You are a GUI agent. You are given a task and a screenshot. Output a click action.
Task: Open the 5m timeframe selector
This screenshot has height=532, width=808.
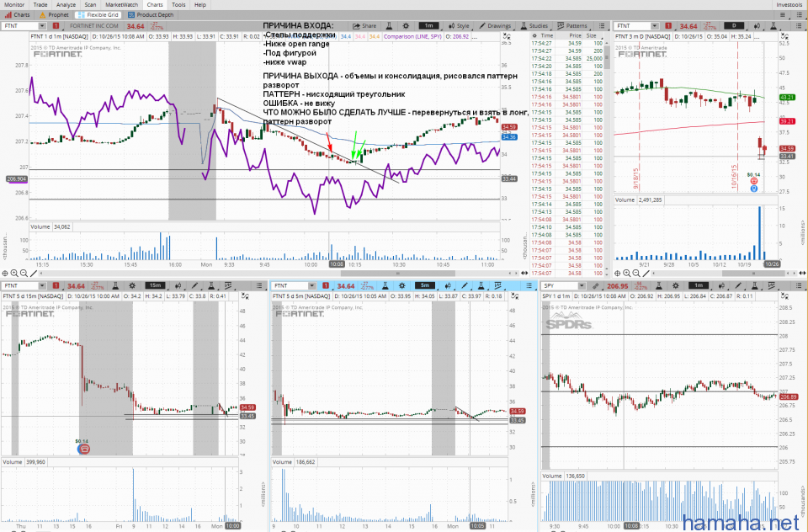[x=424, y=285]
